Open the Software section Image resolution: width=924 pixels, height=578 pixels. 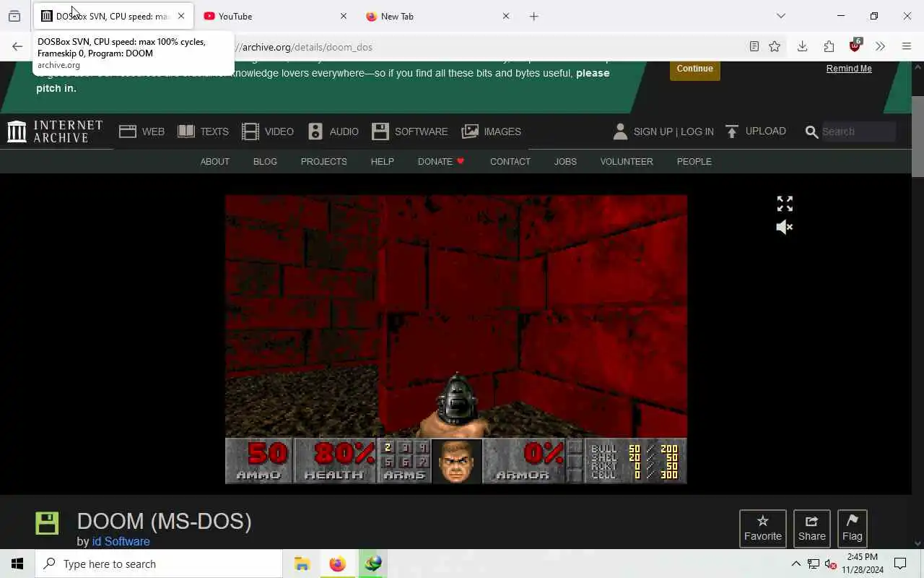(x=410, y=131)
